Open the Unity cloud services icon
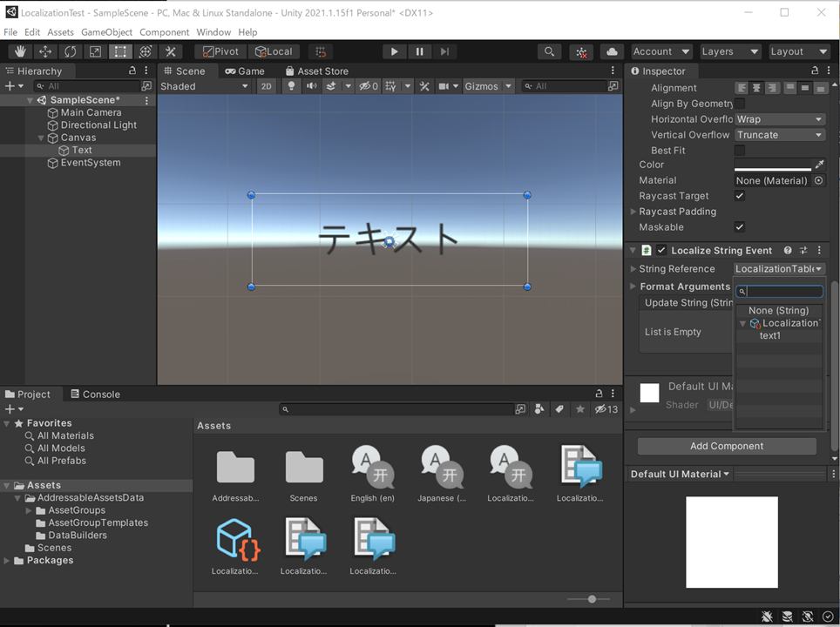The width and height of the screenshot is (840, 627). pos(611,51)
